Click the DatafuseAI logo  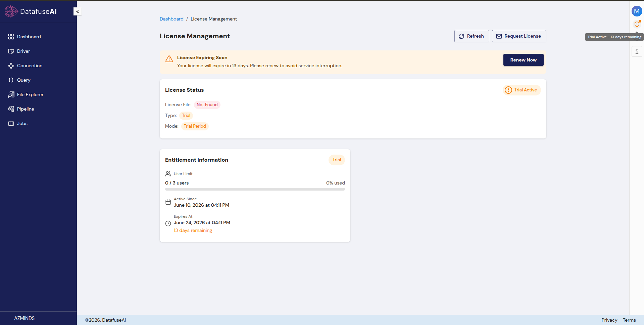(x=31, y=11)
